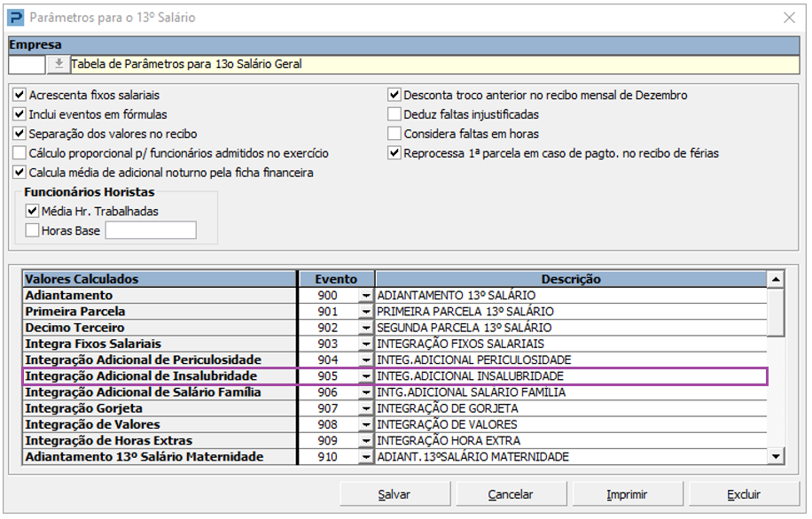The width and height of the screenshot is (812, 519).
Task: Open event dropdown for Horas Extras row 909
Action: point(366,441)
